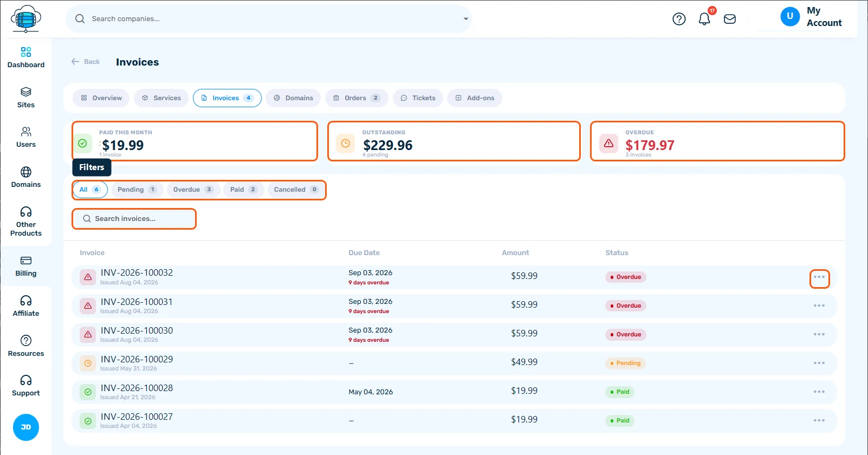
Task: Open Resources in the sidebar
Action: coord(25,346)
